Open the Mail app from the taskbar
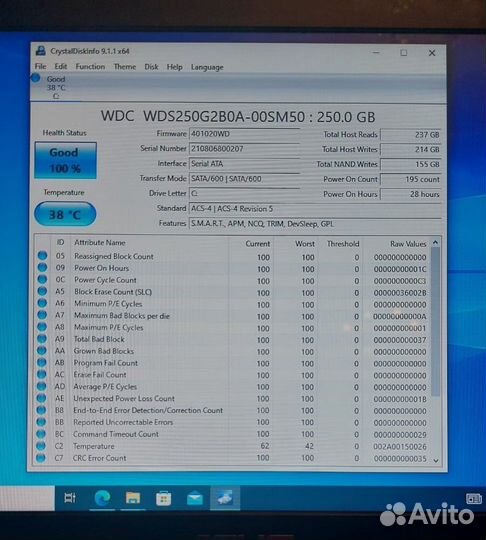486x540 pixels. coord(194,498)
